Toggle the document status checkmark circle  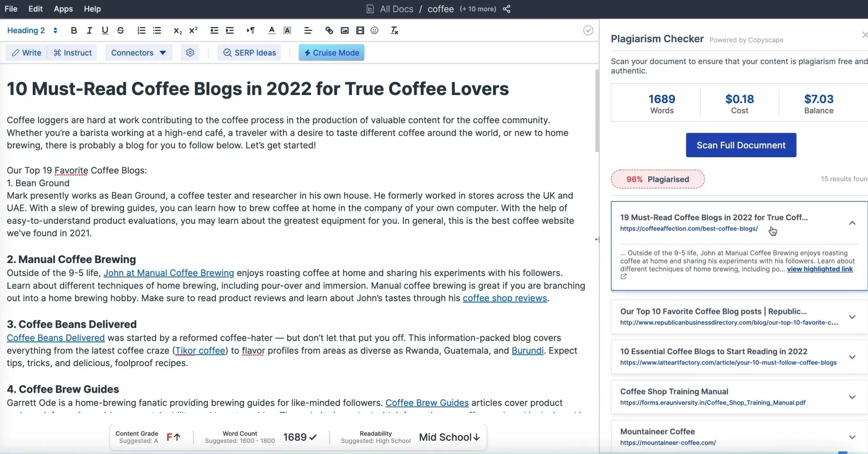point(588,30)
